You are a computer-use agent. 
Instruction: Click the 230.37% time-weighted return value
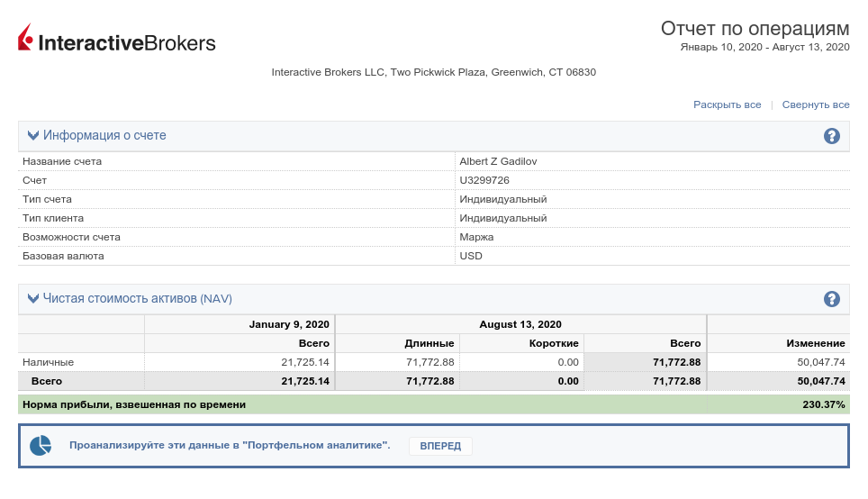[823, 404]
